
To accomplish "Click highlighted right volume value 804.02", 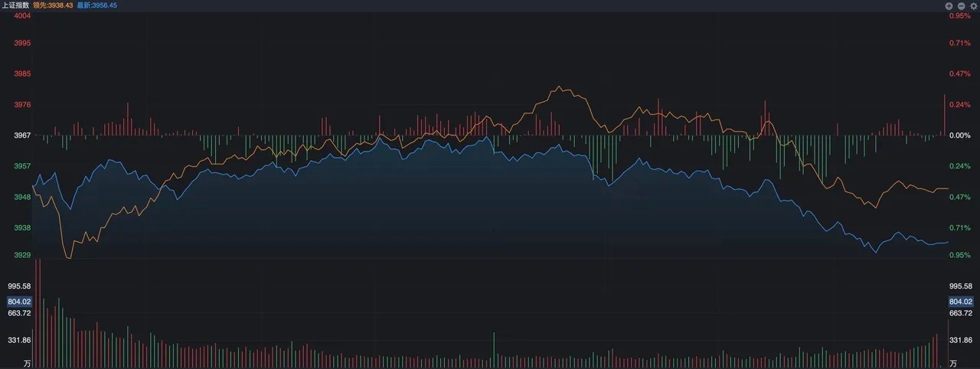I will pyautogui.click(x=961, y=302).
